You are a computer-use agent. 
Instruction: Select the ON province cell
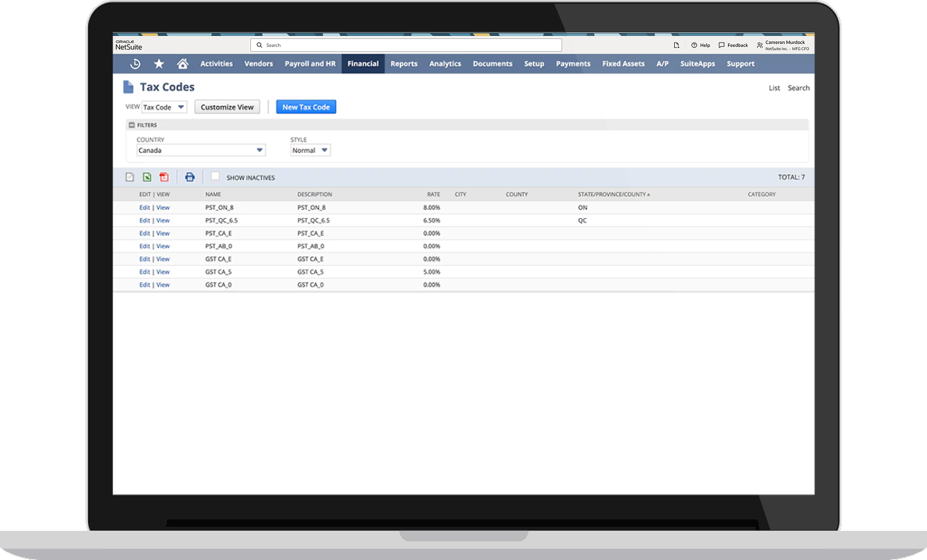(x=583, y=208)
